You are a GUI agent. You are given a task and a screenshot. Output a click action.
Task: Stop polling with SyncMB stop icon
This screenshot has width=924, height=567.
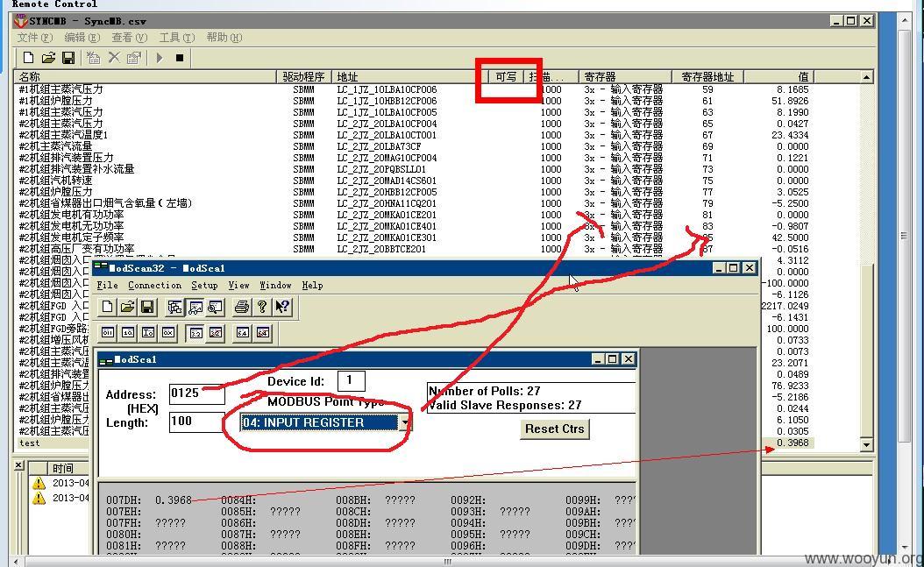pyautogui.click(x=180, y=58)
